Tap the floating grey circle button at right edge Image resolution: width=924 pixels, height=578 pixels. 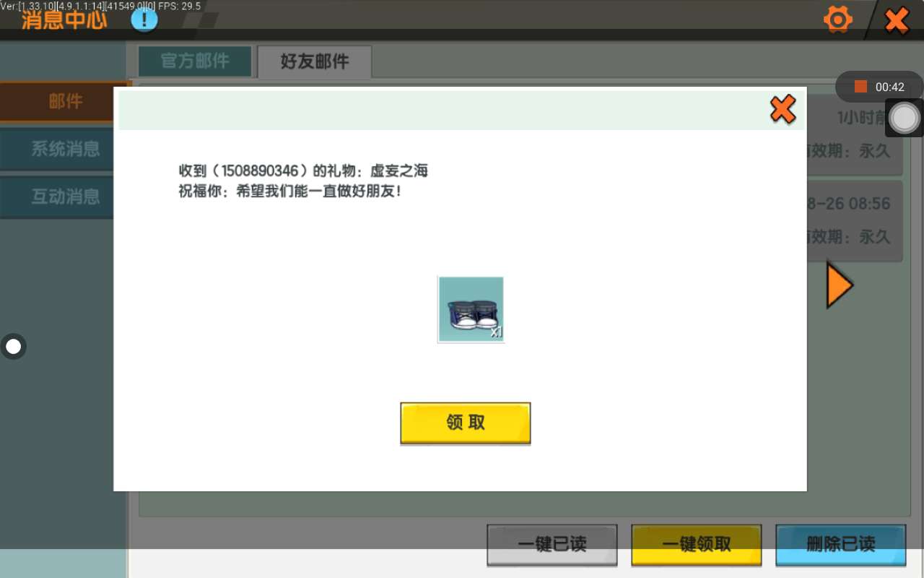click(905, 118)
